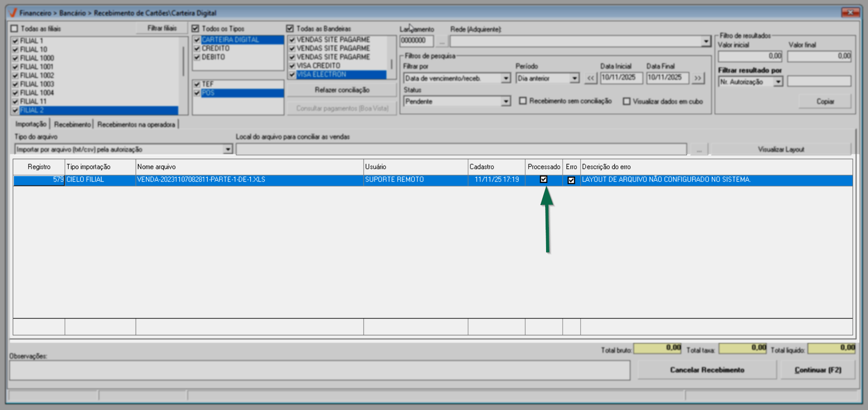
Task: Toggle Processado checkbox in CIELO FILIAL row
Action: click(x=544, y=180)
